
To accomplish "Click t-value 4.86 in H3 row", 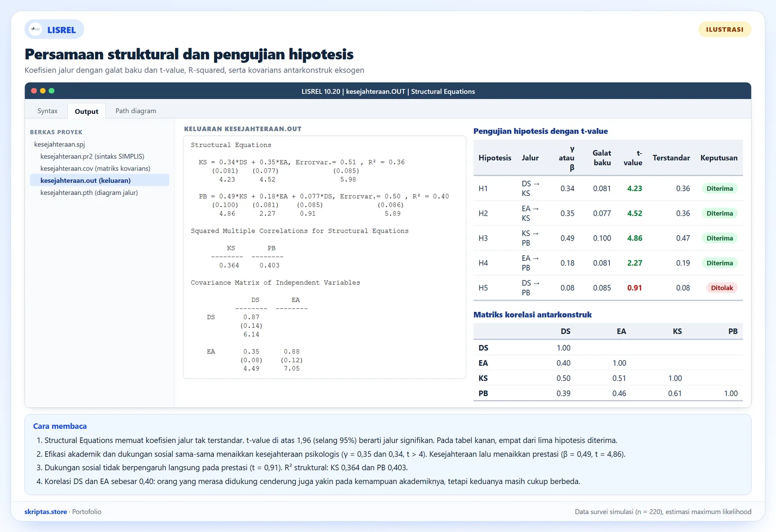I will point(634,238).
